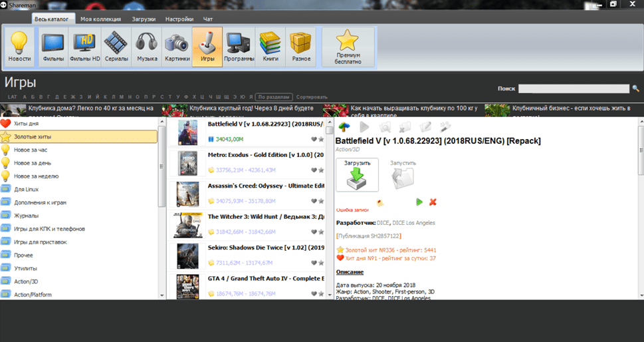This screenshot has width=644, height=342.
Task: Click the Премиум бесплатно star icon
Action: point(348,47)
